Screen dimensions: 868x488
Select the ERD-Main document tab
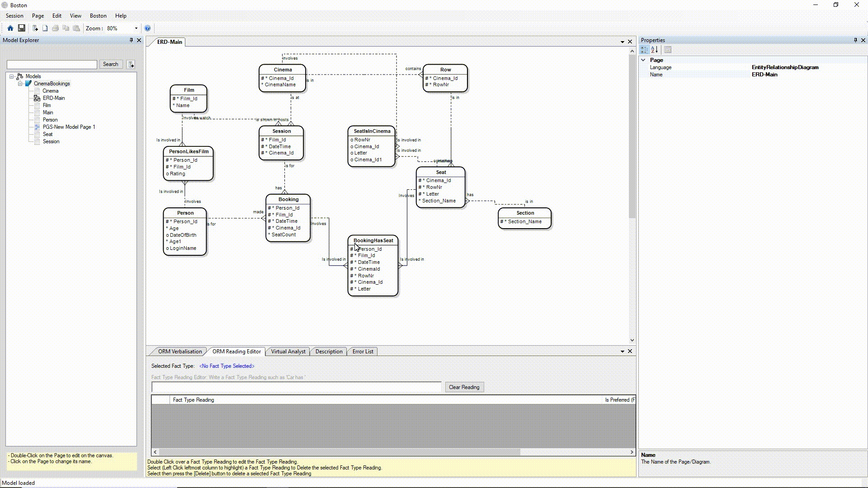(x=170, y=42)
